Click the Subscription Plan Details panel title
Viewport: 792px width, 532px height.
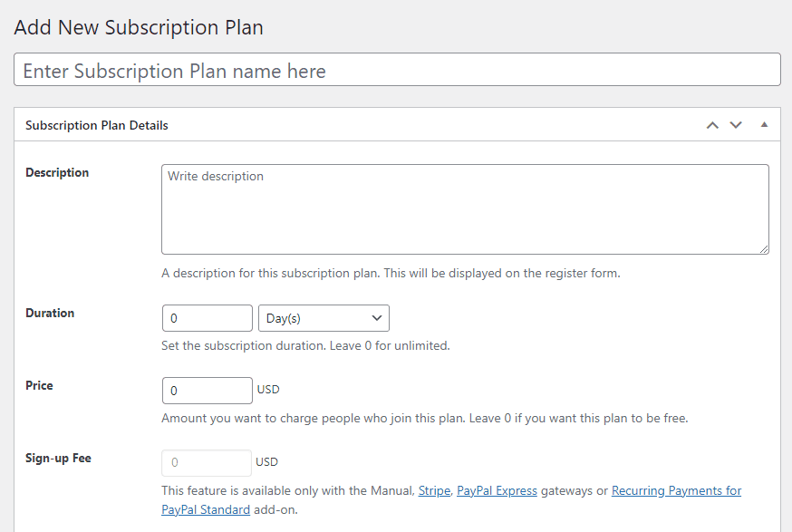click(x=97, y=125)
